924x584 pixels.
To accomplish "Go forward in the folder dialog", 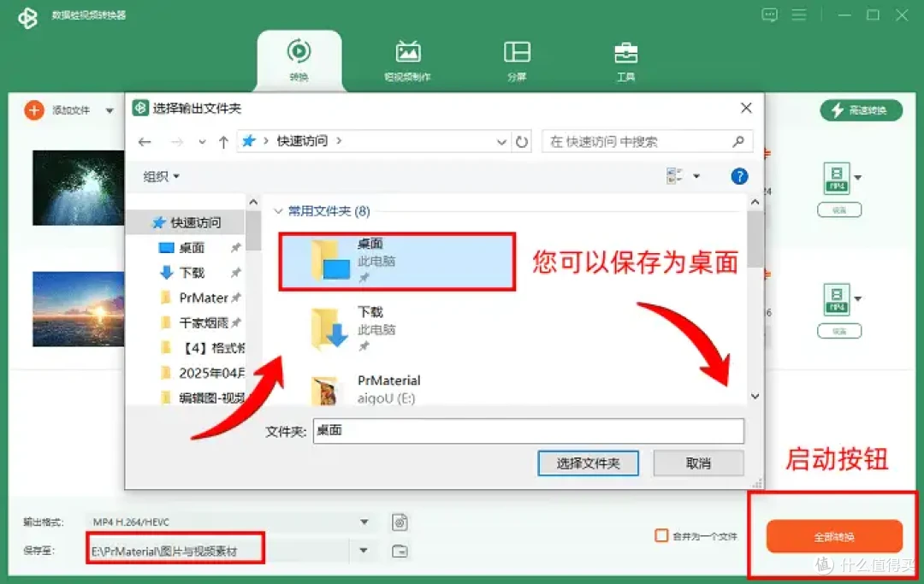I will [x=176, y=142].
